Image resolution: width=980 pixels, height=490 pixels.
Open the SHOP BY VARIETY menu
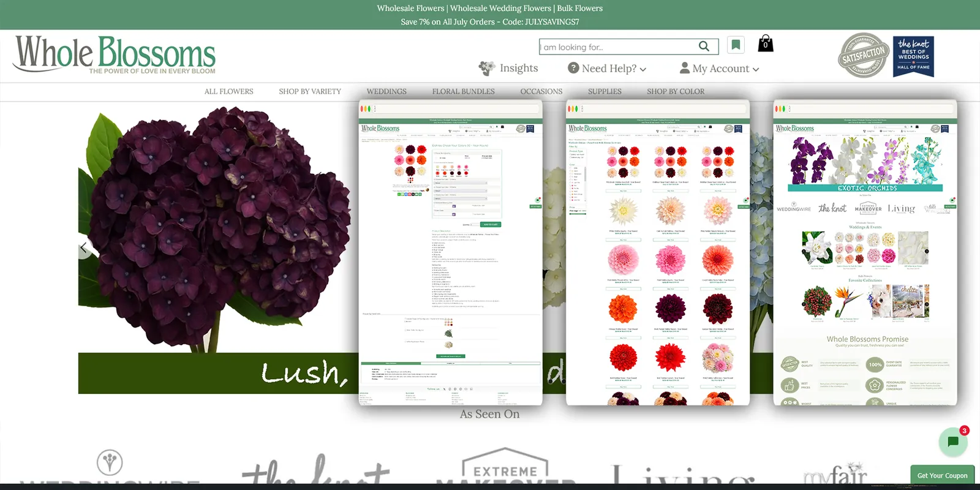point(310,91)
